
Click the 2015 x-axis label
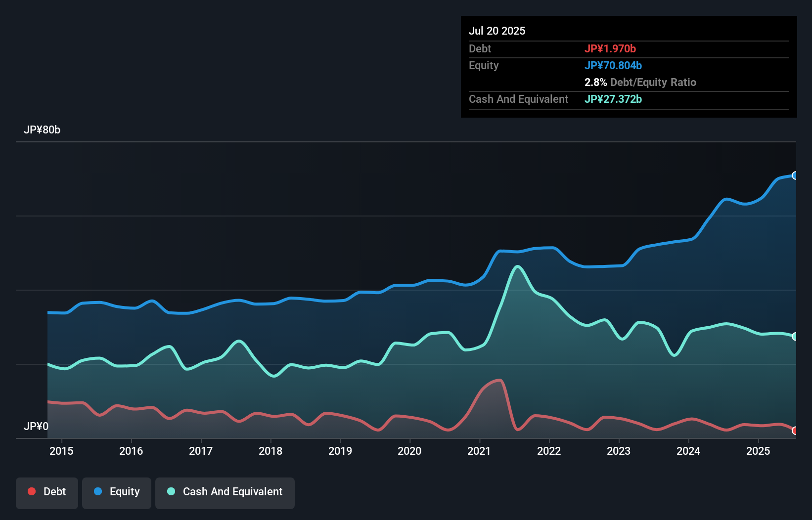(61, 451)
